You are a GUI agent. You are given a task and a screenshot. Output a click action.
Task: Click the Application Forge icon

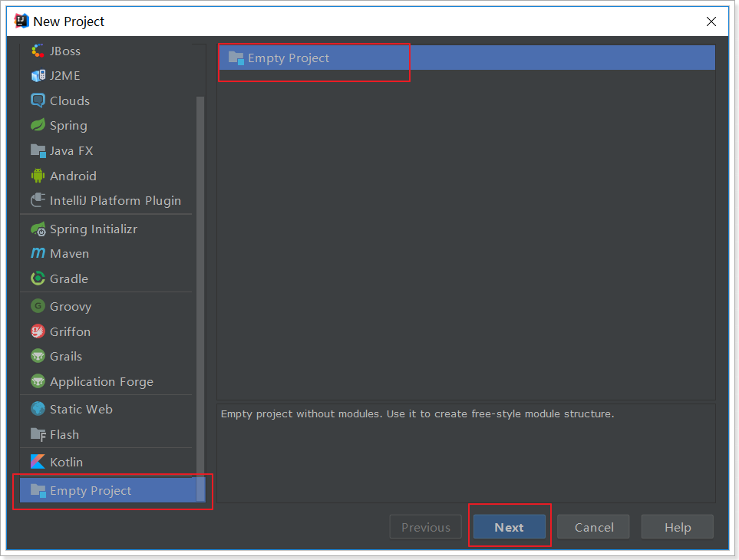[x=38, y=381]
